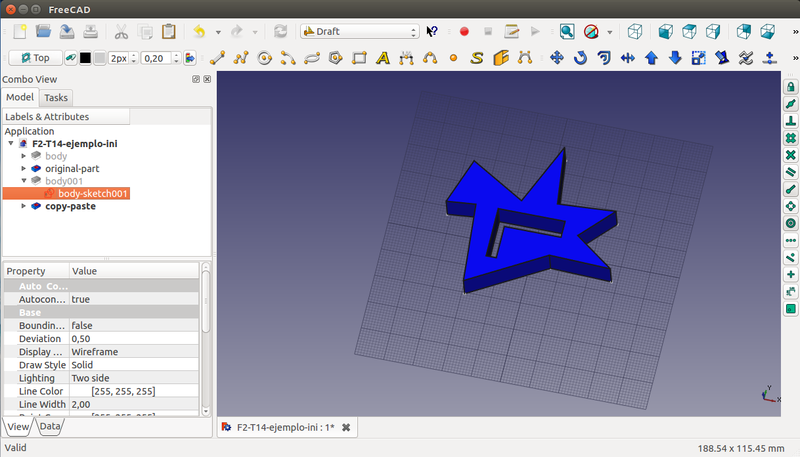Select the Draft Line tool

coord(216,57)
